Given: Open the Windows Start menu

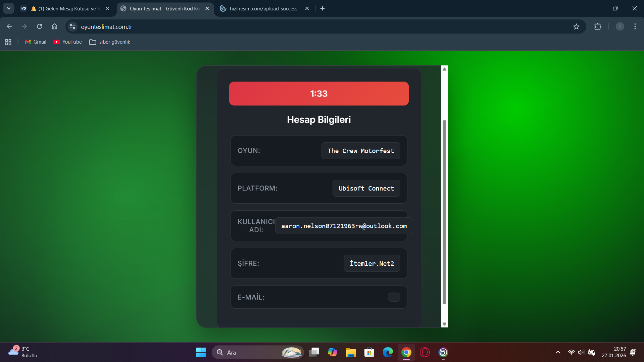Looking at the screenshot, I should (201, 352).
